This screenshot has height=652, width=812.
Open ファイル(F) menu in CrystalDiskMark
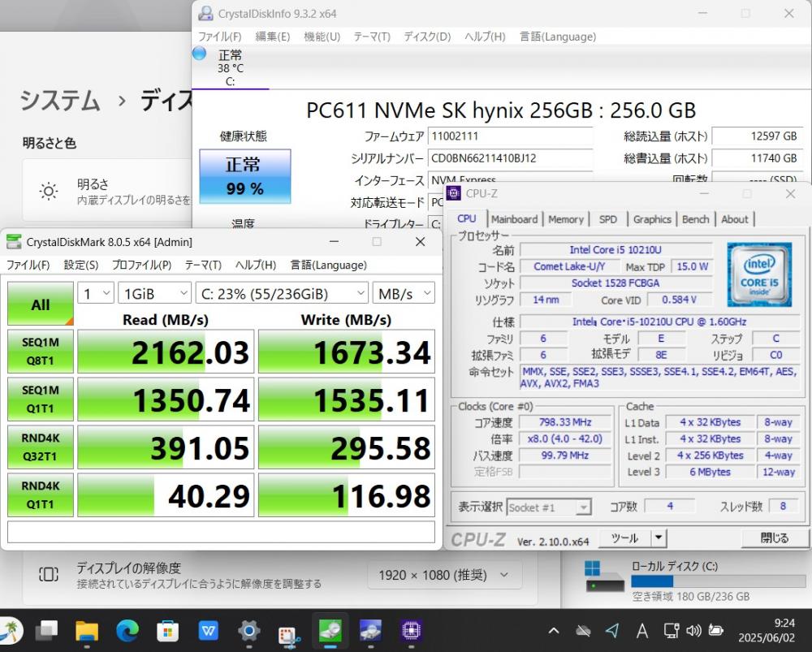tap(28, 266)
